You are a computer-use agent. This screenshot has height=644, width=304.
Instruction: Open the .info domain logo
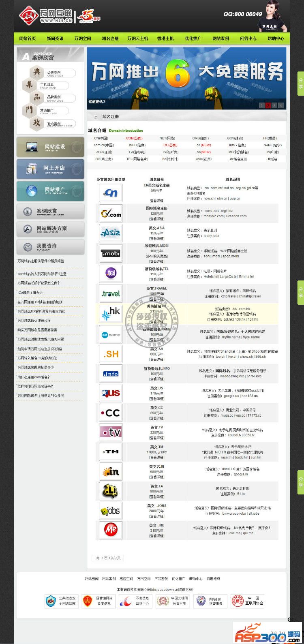click(x=111, y=374)
